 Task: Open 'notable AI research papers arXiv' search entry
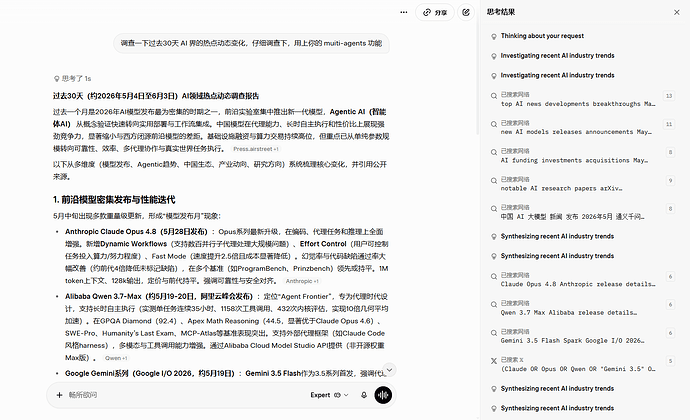click(x=561, y=184)
